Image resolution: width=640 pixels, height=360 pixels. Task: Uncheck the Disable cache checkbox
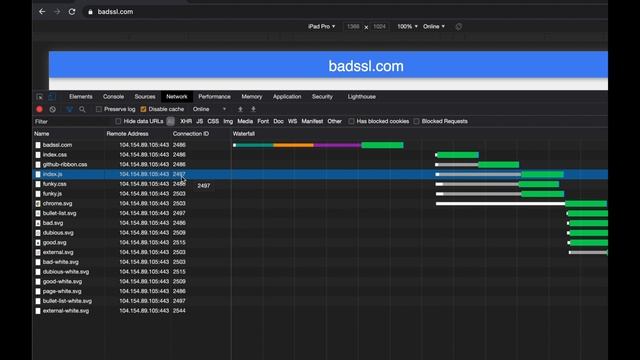point(143,109)
